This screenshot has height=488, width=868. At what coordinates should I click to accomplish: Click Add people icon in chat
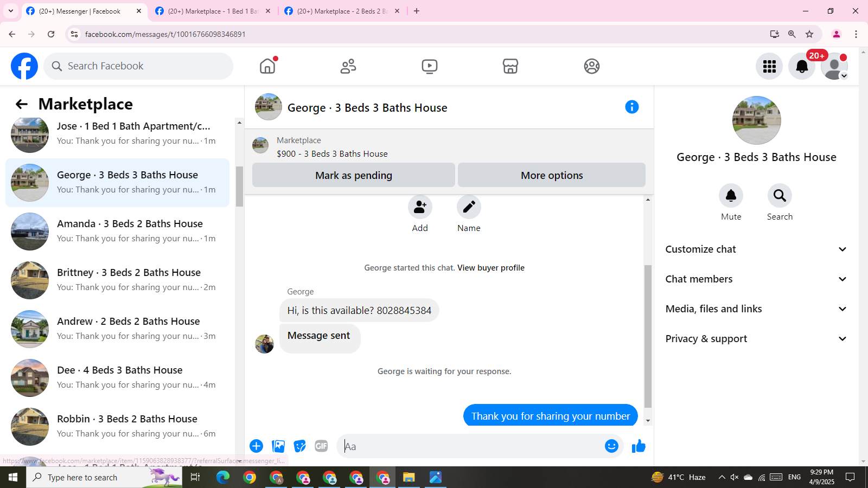(x=420, y=207)
